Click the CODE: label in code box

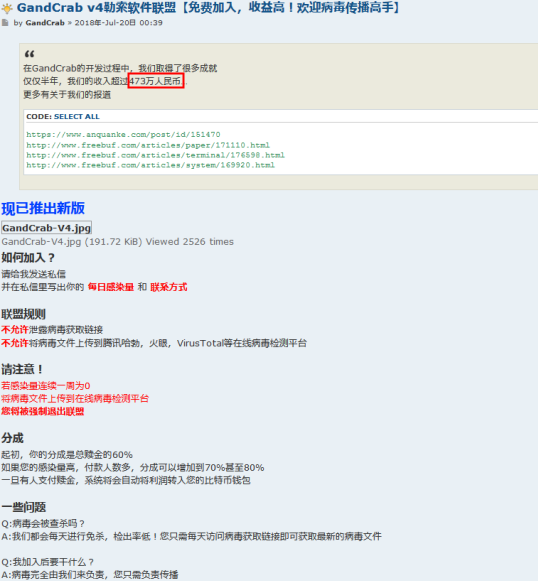click(x=39, y=116)
